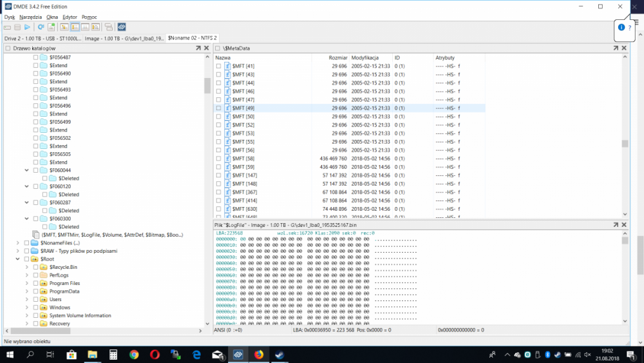Screen dimensions: 644x363
Task: Tick the checkbox next to the Windows folder
Action: pos(35,308)
